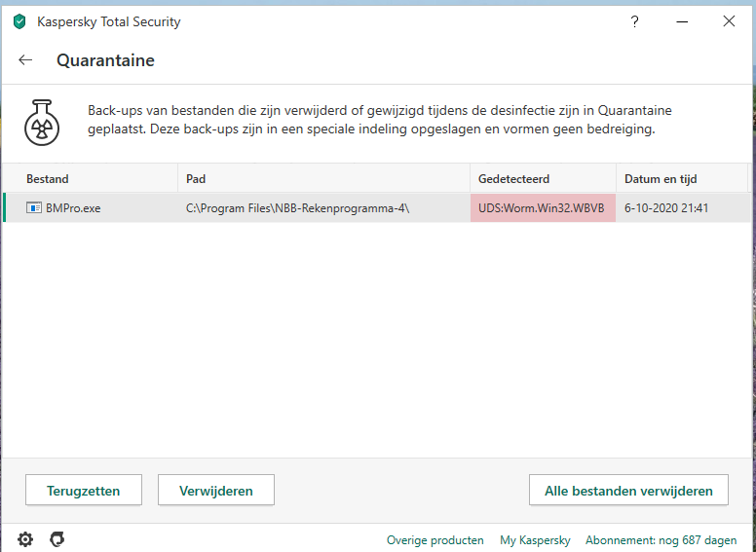Sort by the Gedetecteerd column header
Screen dimensions: 756x552
click(543, 179)
